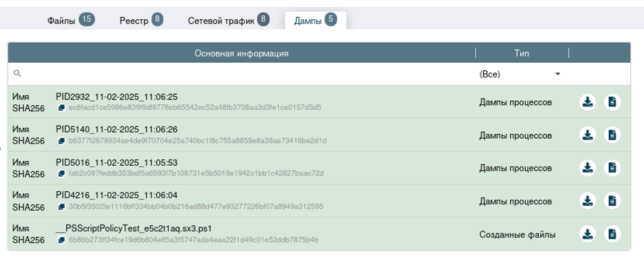Sort by Основная информация column header
Viewport: 644px width, 259px height.
tap(241, 54)
